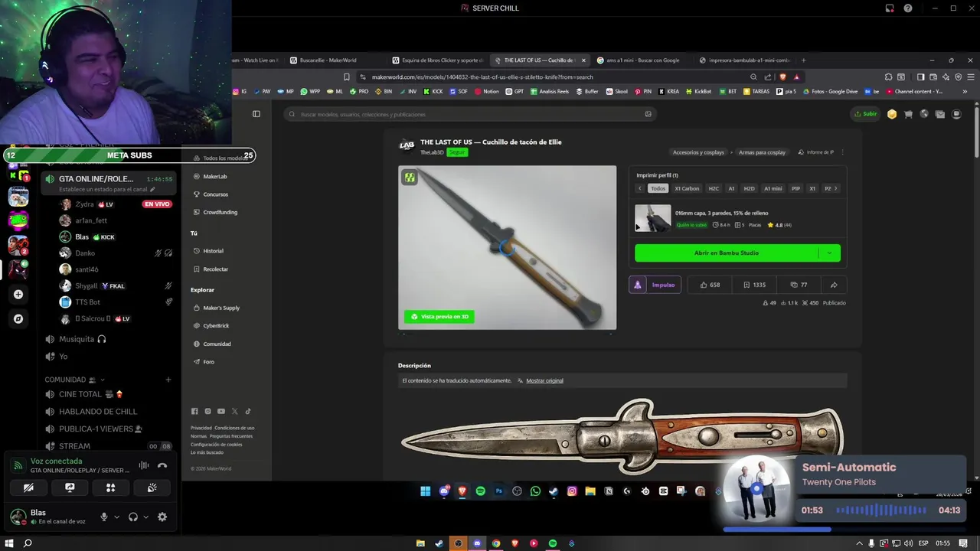Like the model with 658 likes
The height and width of the screenshot is (551, 980).
(x=710, y=285)
